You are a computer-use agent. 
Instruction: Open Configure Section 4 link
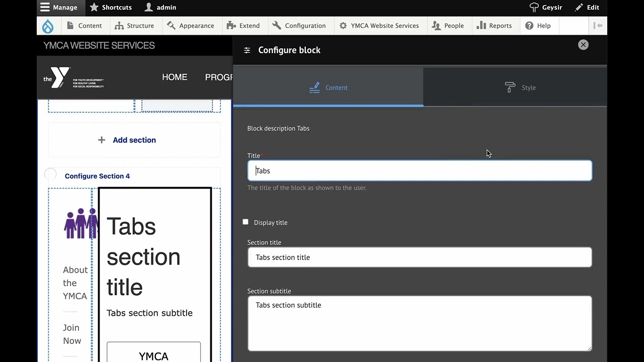click(97, 176)
